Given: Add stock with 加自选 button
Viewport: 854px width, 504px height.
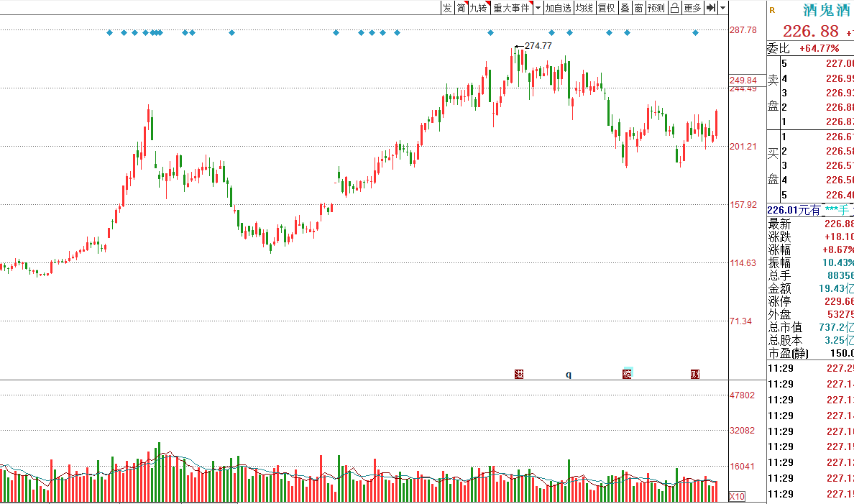Looking at the screenshot, I should click(559, 8).
